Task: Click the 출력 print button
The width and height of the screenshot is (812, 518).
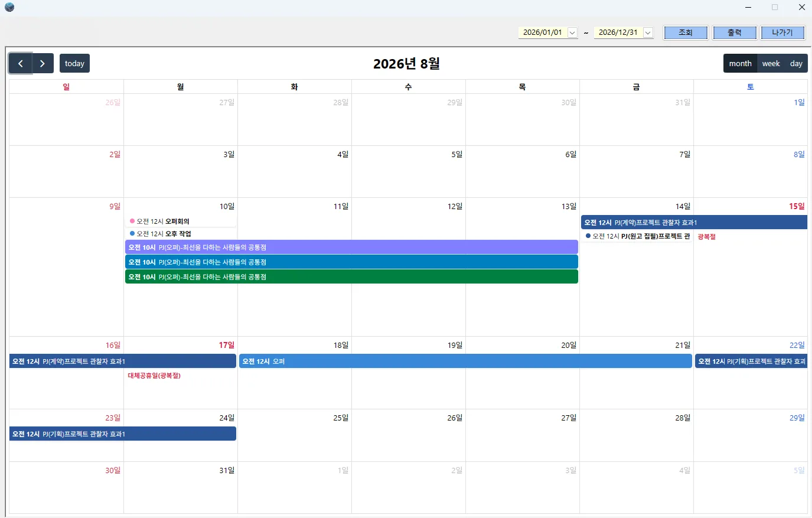Action: 735,32
